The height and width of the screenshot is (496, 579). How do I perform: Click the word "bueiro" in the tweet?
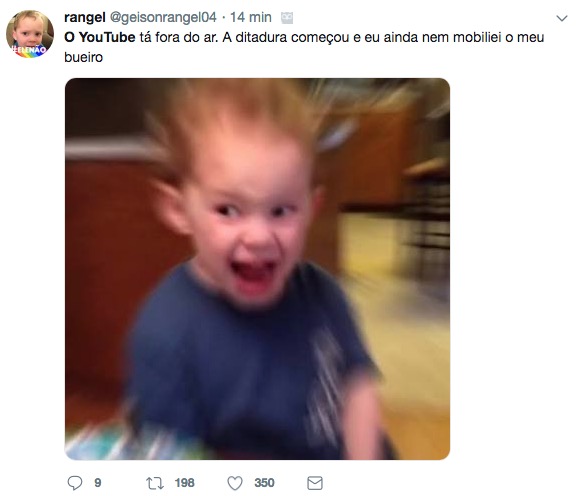point(83,57)
